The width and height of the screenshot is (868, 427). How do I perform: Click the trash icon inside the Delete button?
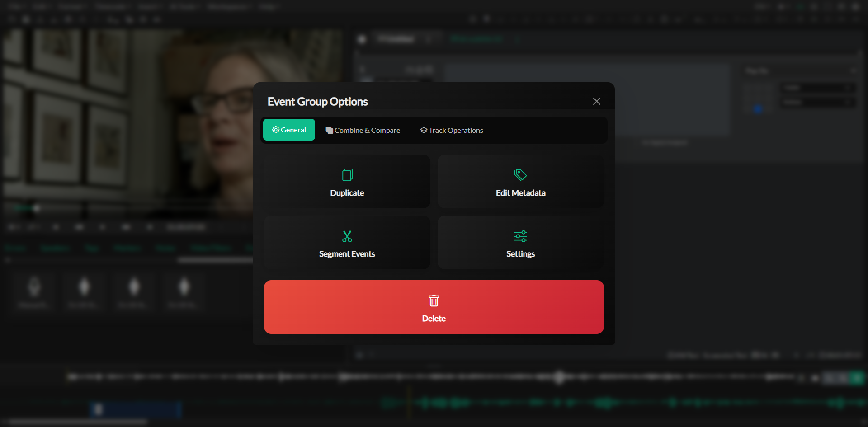(434, 300)
